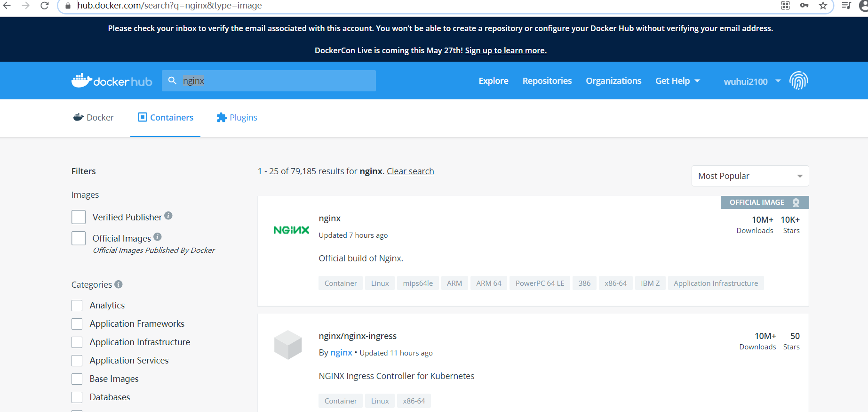Tick the Verified Publisher checkbox
The image size is (868, 412).
click(x=79, y=217)
